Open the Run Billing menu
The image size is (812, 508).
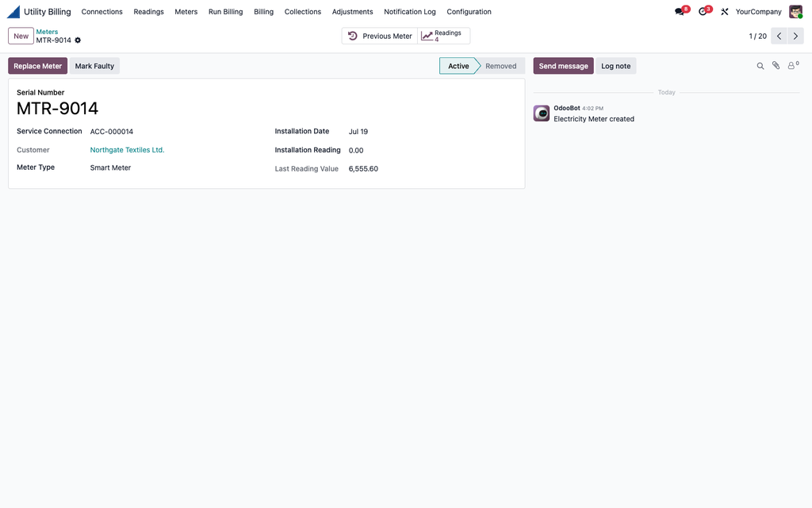pos(226,11)
